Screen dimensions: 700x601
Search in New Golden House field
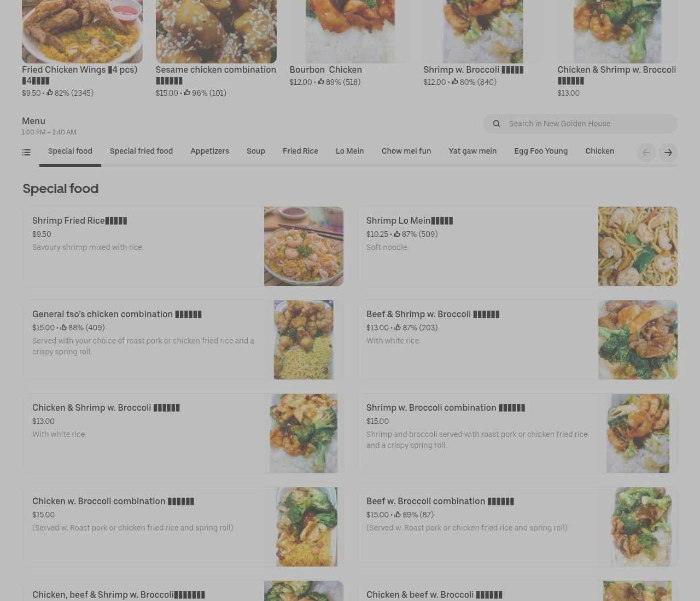pyautogui.click(x=580, y=124)
